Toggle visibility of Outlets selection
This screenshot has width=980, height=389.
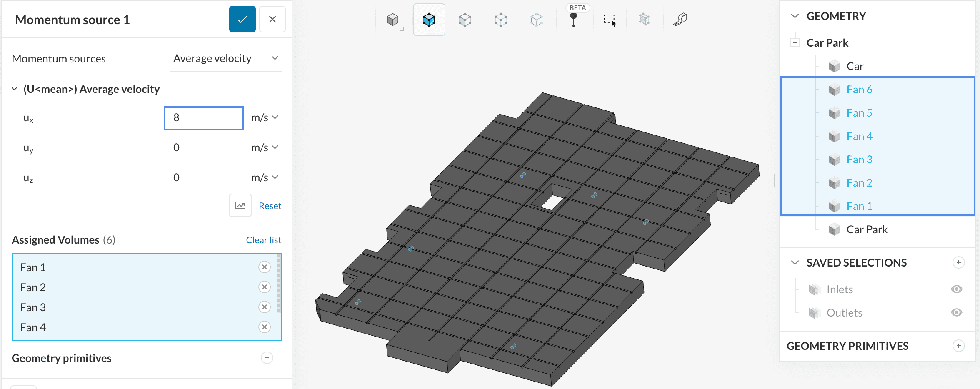(x=956, y=312)
